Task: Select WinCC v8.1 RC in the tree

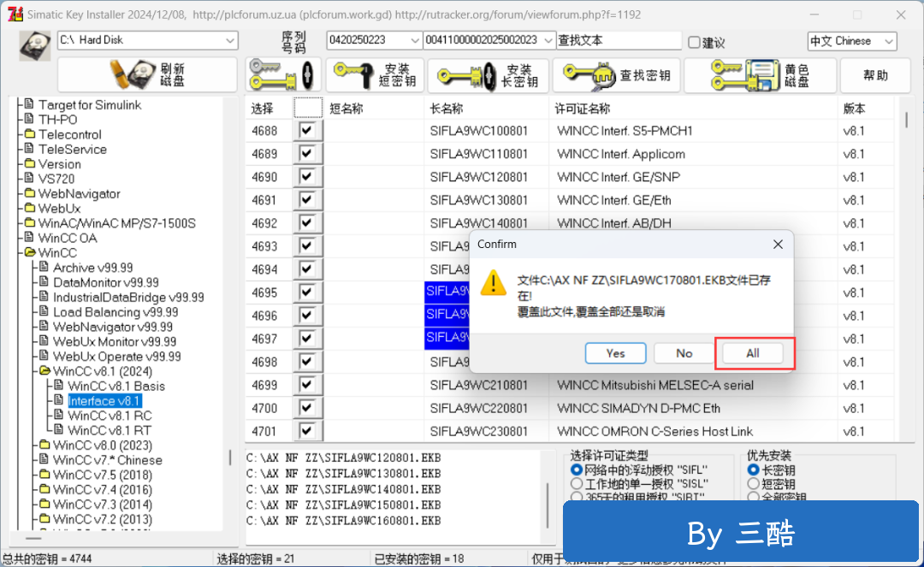Action: pos(110,415)
